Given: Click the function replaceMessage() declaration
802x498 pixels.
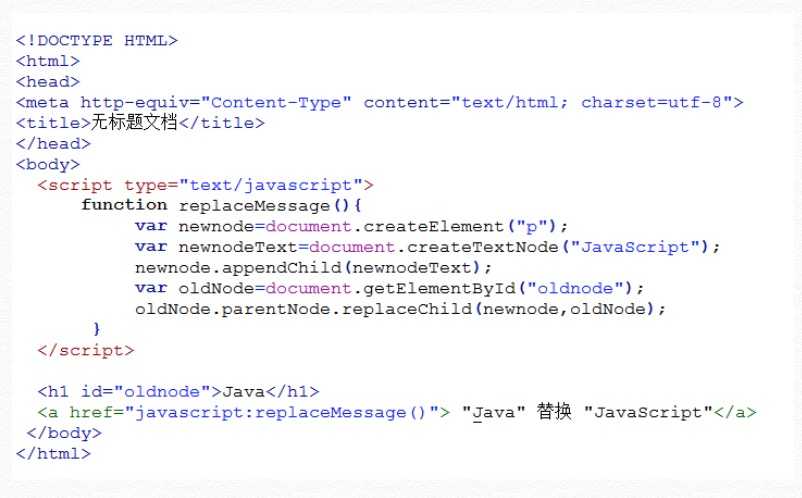Looking at the screenshot, I should (221, 206).
